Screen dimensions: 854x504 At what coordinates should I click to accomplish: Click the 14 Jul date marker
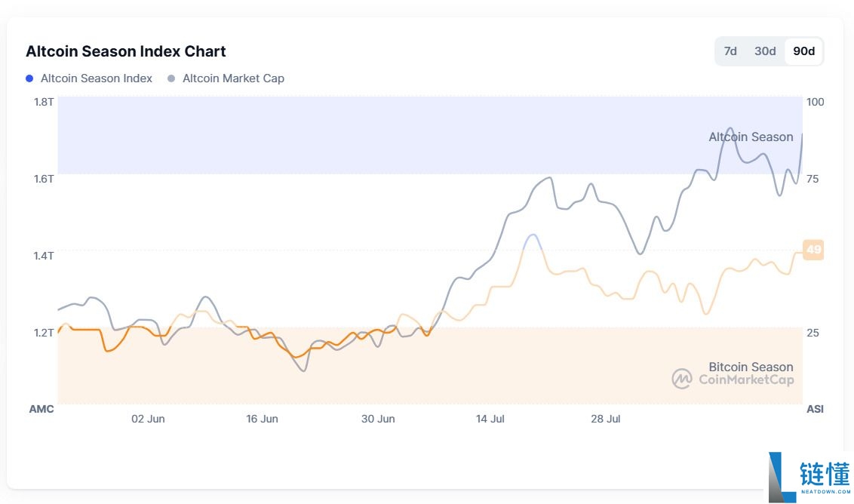point(490,419)
